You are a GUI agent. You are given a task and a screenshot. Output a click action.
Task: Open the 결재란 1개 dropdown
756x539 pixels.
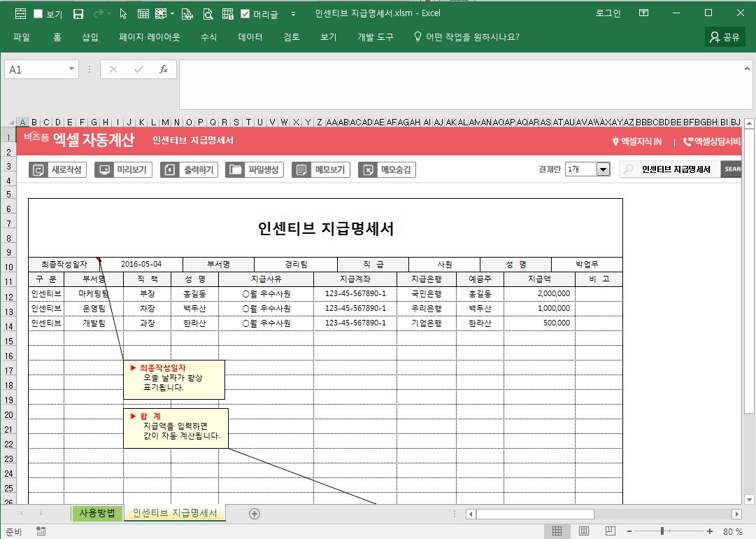(603, 169)
